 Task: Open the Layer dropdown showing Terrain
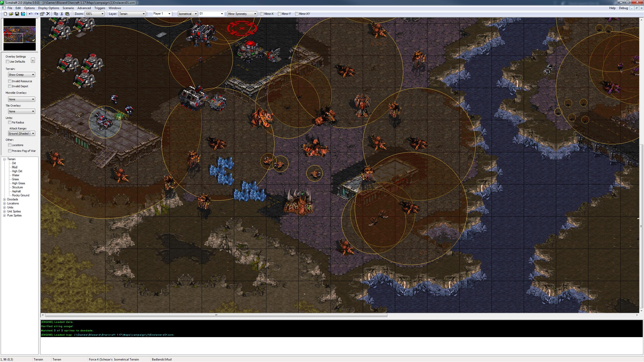click(132, 14)
